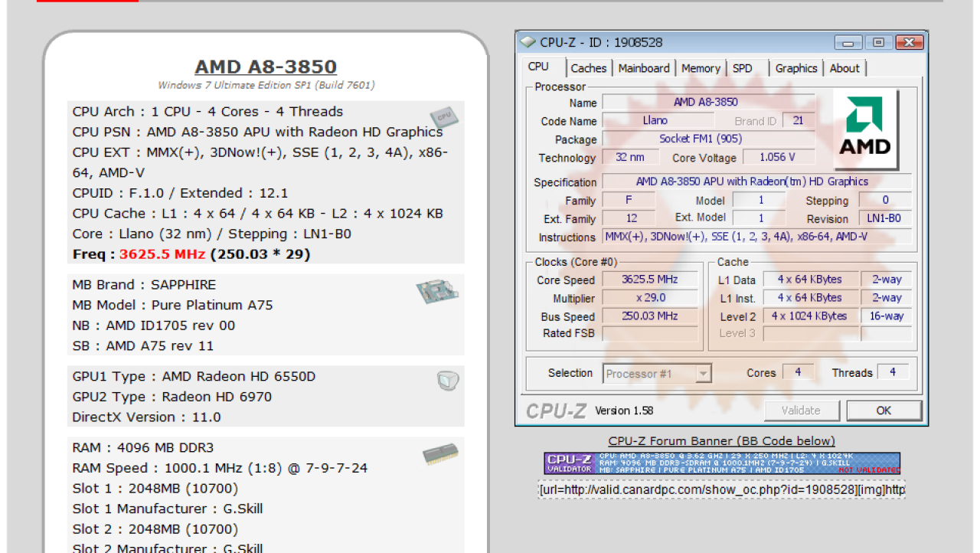This screenshot has height=553, width=980.
Task: Click the Code Name value Llano
Action: pos(658,120)
